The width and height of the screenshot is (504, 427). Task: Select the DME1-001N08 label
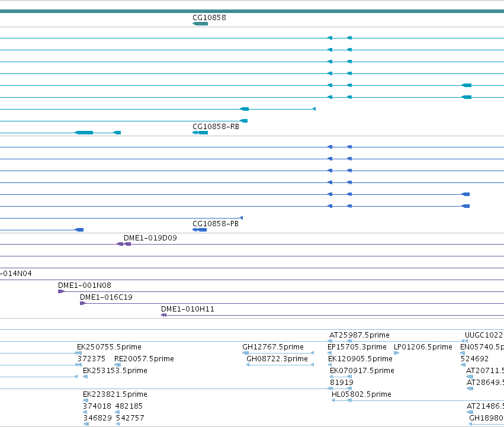pos(85,285)
